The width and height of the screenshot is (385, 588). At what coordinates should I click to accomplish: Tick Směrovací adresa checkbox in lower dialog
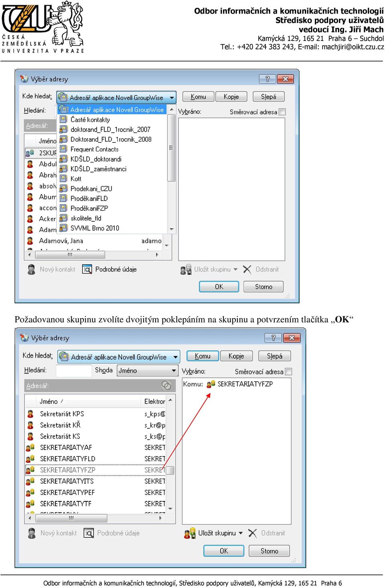click(288, 372)
